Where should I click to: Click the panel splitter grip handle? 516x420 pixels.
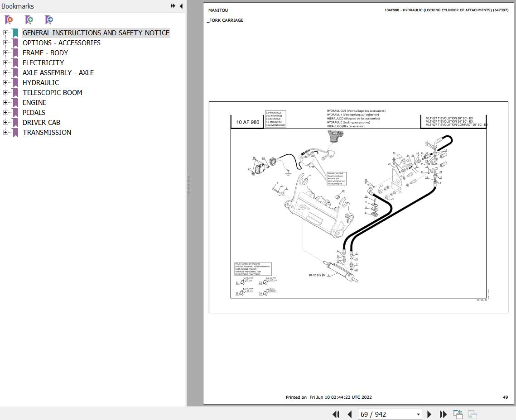coord(188,186)
